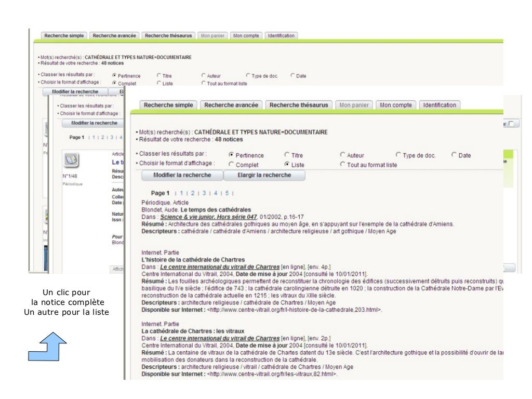The height and width of the screenshot is (399, 532).
Task: Select Pertinence sort in back window
Action: 114,75
